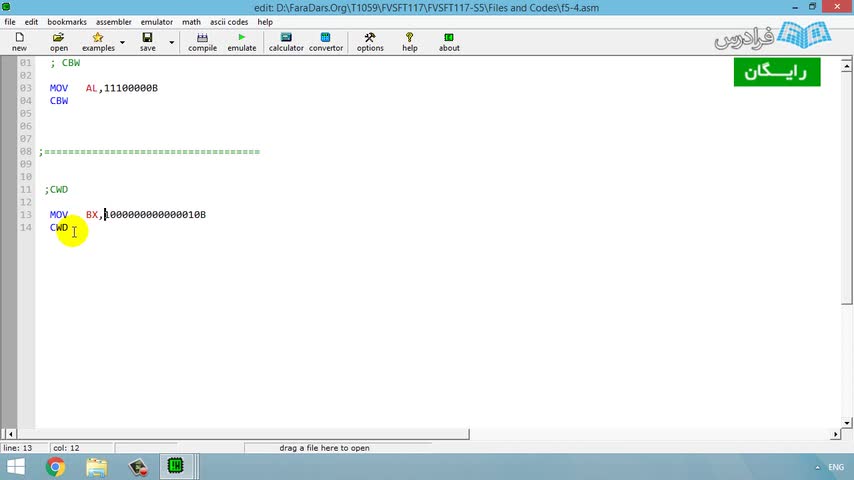Show hidden tray icons arrow

tap(817, 467)
